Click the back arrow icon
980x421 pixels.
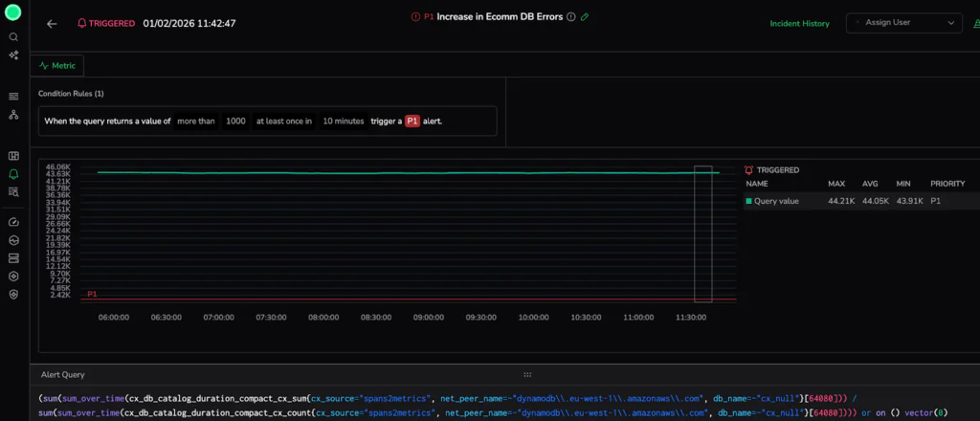(52, 24)
